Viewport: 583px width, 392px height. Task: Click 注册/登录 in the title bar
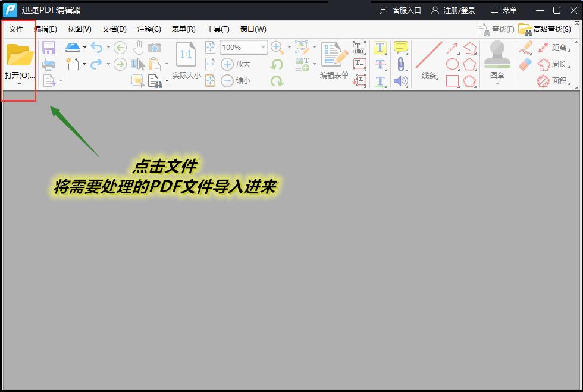pos(458,10)
